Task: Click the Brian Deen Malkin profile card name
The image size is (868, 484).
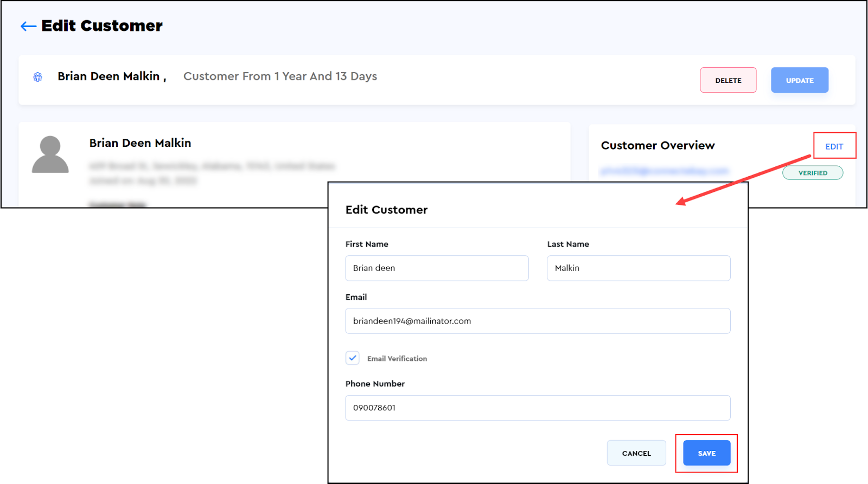Action: pos(140,143)
